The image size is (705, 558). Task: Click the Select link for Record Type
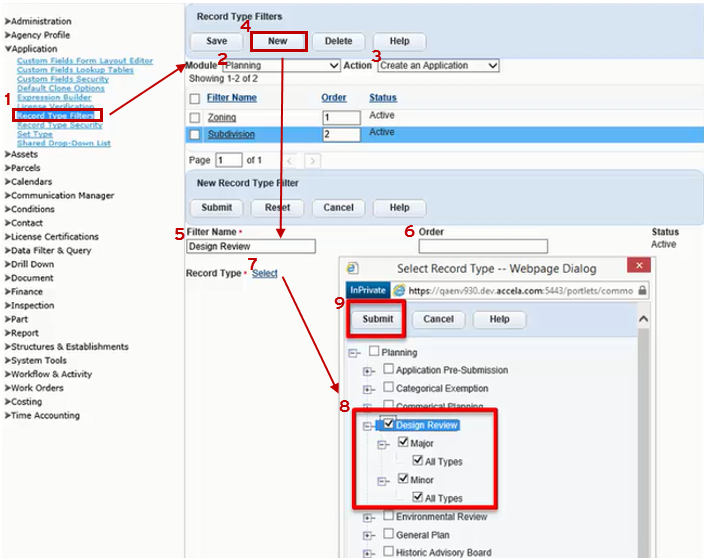[265, 273]
